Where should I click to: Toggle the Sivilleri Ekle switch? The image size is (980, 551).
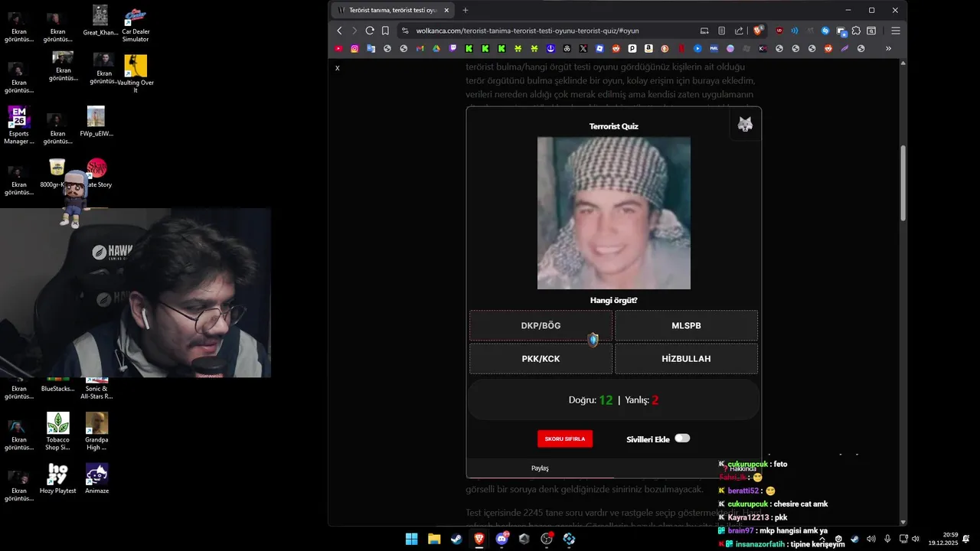click(x=682, y=439)
